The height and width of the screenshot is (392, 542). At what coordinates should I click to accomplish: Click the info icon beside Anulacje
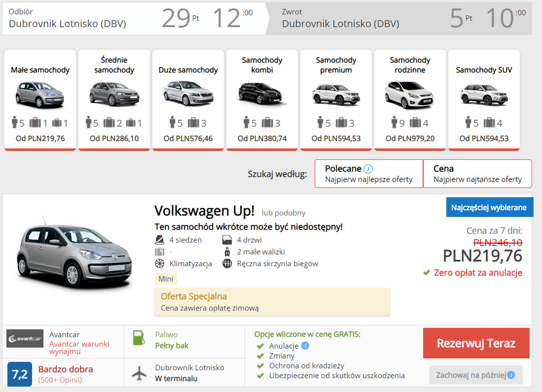305,345
